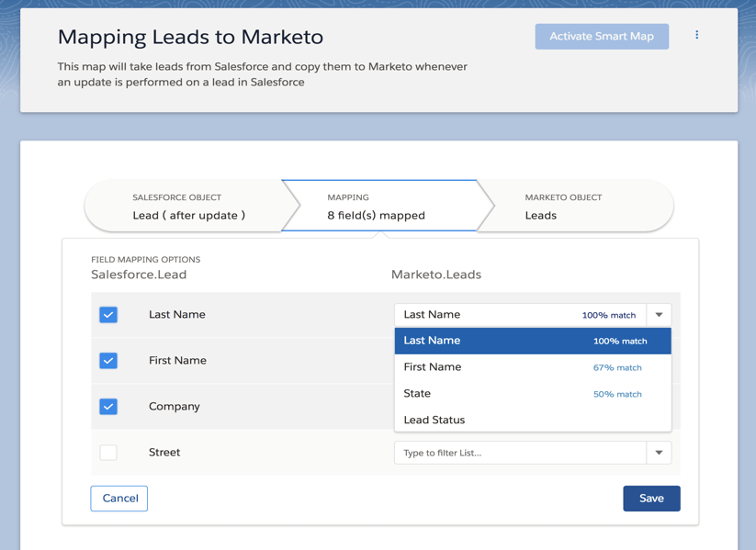Pick State 50% match option
The height and width of the screenshot is (550, 756).
point(533,394)
